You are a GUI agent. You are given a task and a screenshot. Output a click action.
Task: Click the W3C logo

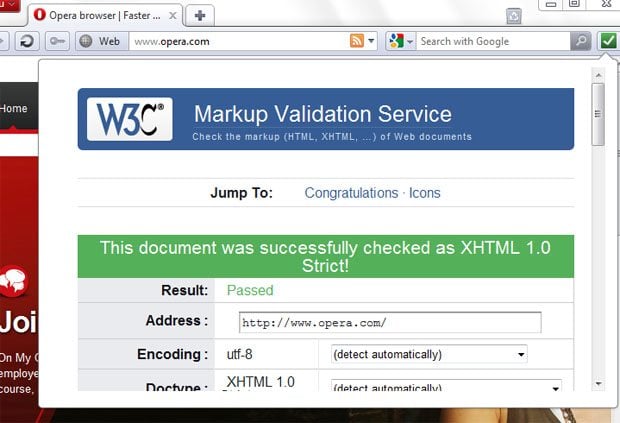[130, 119]
